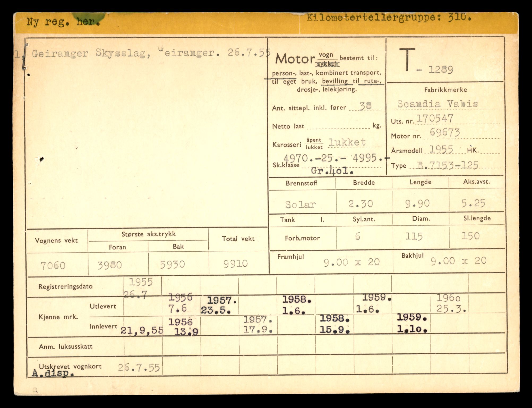Click the cylinder count 6
This screenshot has width=532, height=408.
point(358,236)
